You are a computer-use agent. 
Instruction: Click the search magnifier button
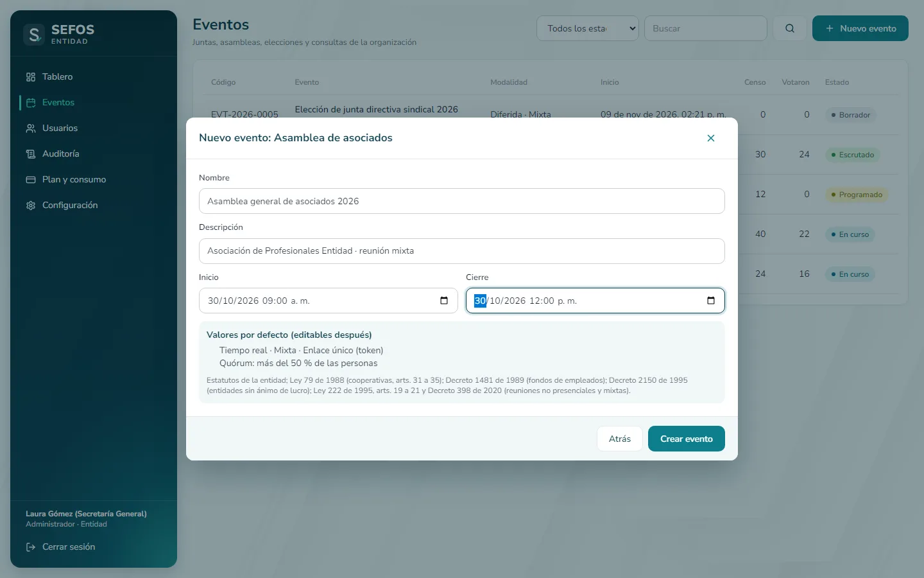[x=790, y=28]
